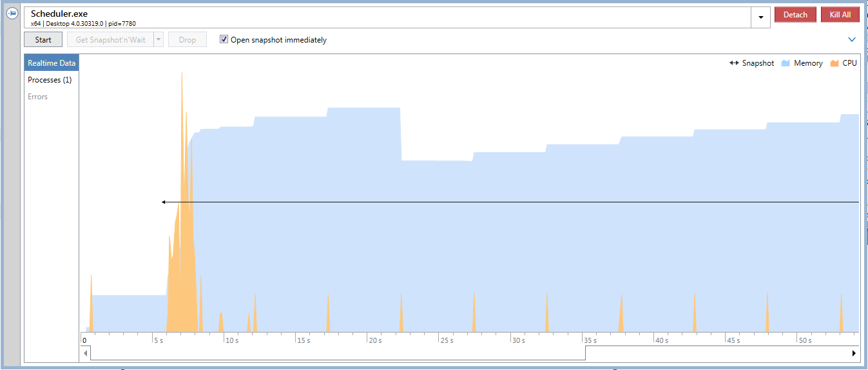Click the Drop button
Image resolution: width=868 pixels, height=370 pixels.
(188, 39)
